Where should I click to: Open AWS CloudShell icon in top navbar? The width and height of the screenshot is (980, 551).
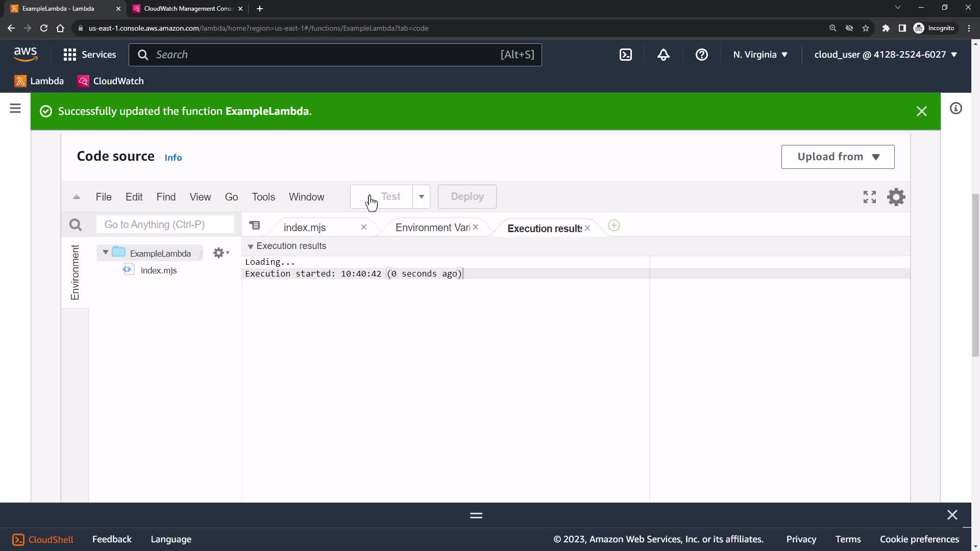626,55
